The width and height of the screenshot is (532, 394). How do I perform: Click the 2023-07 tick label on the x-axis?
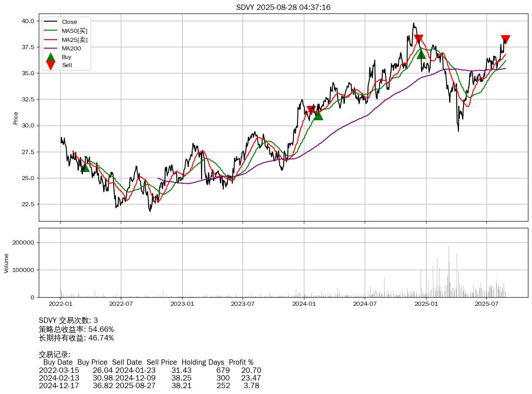point(243,303)
